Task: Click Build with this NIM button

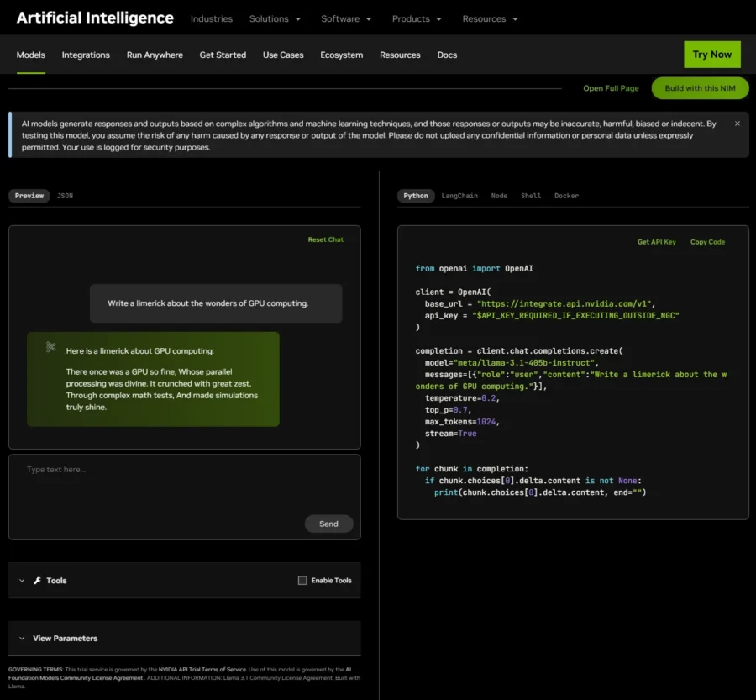Action: click(x=700, y=88)
